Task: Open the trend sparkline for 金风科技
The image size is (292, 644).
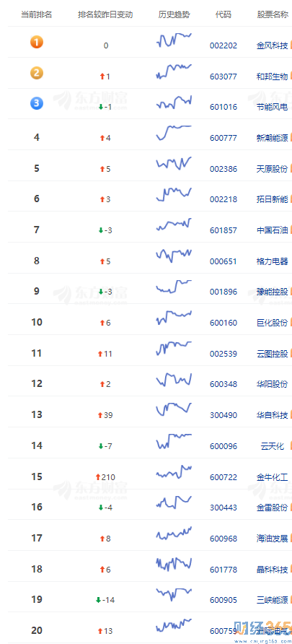Action: (x=174, y=40)
